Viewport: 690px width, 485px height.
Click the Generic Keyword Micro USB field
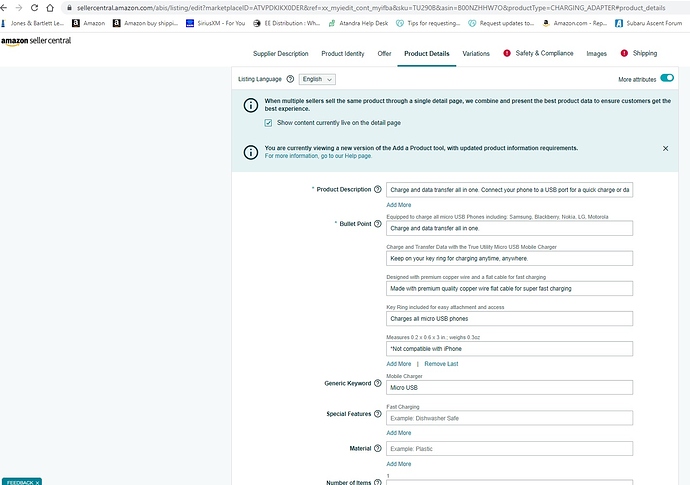(x=509, y=388)
